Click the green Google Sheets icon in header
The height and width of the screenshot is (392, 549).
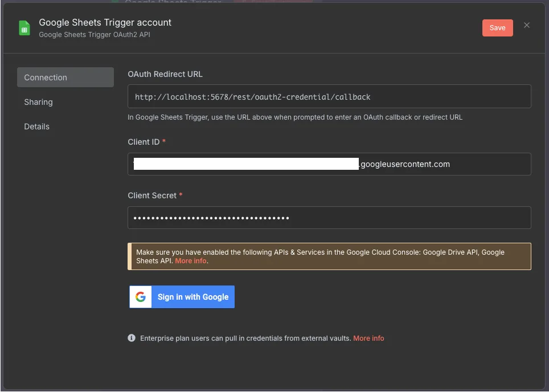24,28
